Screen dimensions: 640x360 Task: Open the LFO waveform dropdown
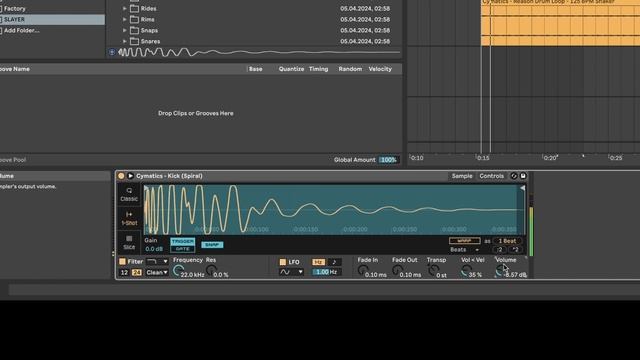291,272
